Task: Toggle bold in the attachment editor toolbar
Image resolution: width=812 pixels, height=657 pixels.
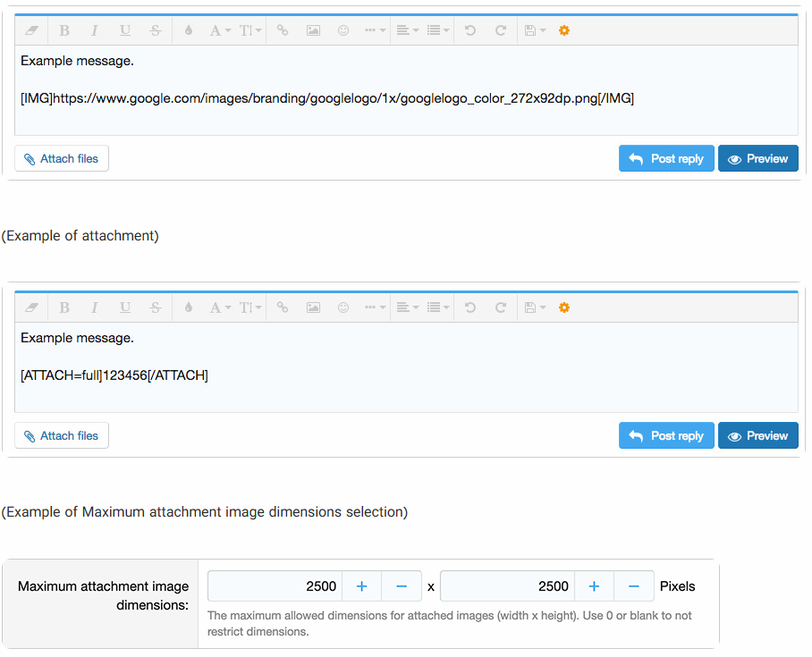Action: (64, 307)
